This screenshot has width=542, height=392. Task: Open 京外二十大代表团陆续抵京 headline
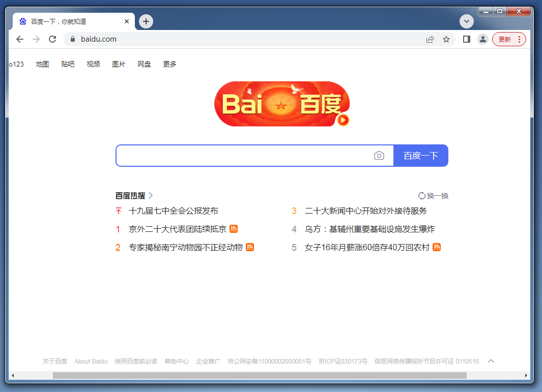click(x=178, y=229)
